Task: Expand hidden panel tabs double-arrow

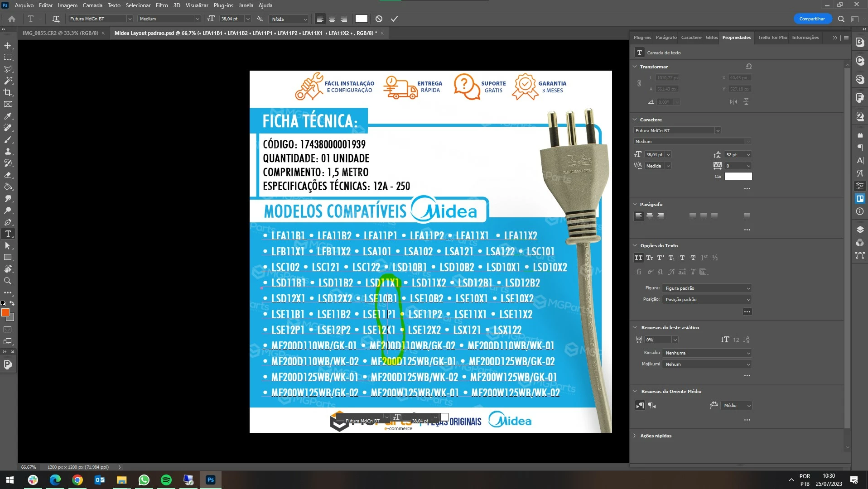Action: (x=835, y=38)
